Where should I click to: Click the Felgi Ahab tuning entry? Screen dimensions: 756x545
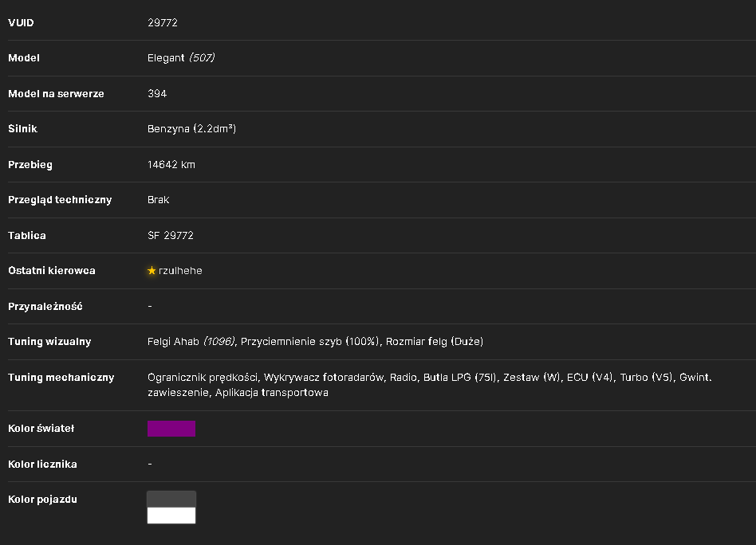click(x=191, y=341)
